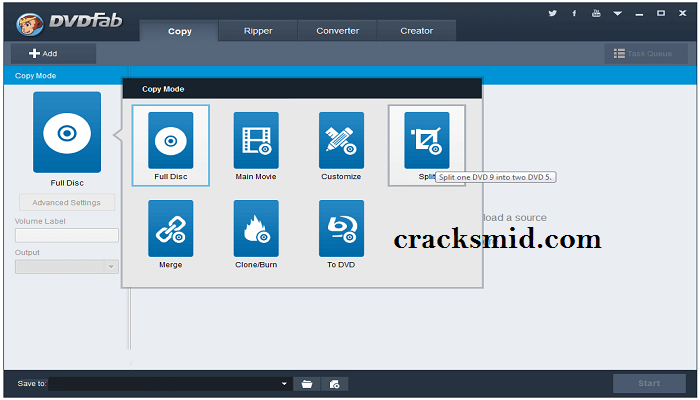700x400 pixels.
Task: Click the Copy Mode popup header text
Action: (x=163, y=89)
